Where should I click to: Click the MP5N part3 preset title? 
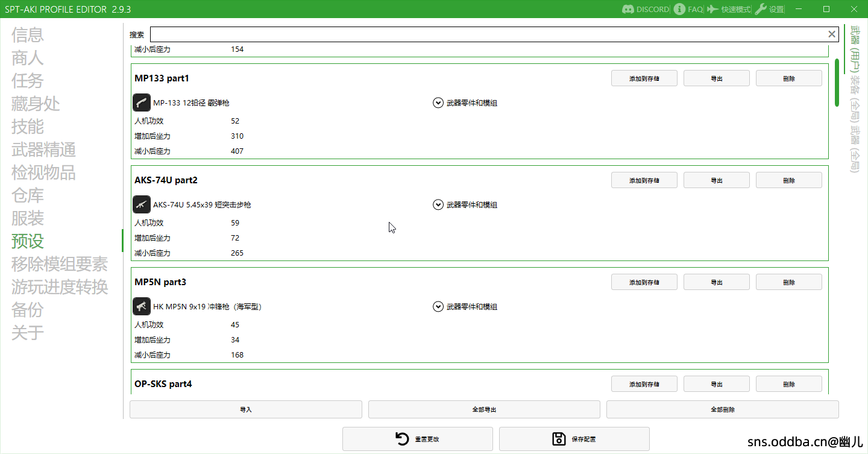point(160,282)
